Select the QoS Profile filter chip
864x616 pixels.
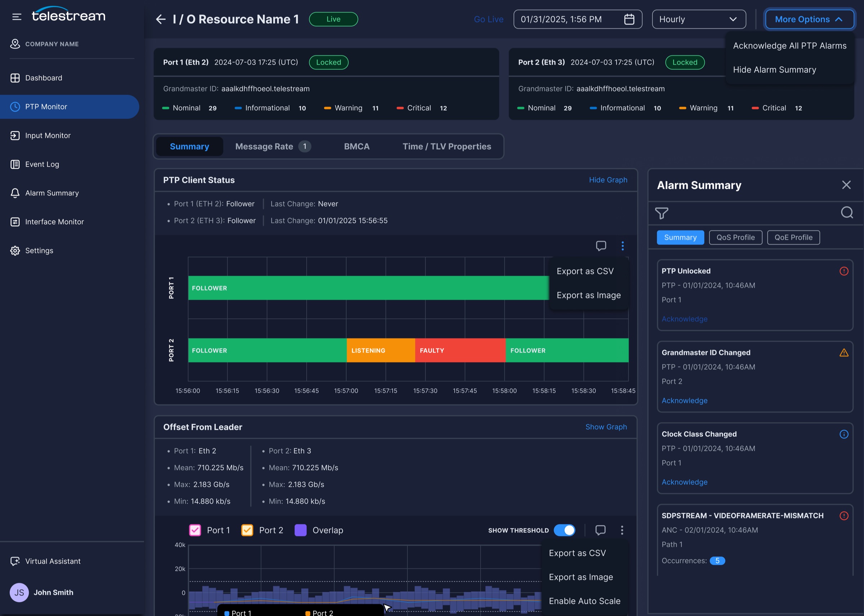[x=735, y=238]
